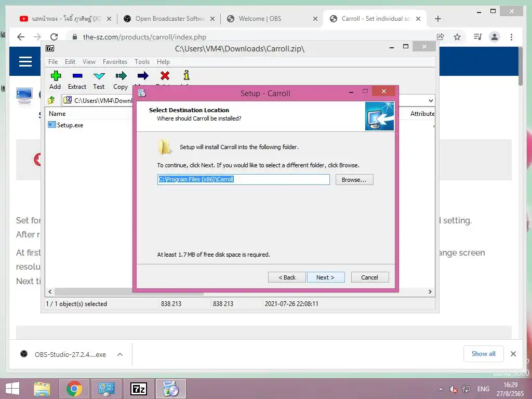Click the network tray icon

466,389
